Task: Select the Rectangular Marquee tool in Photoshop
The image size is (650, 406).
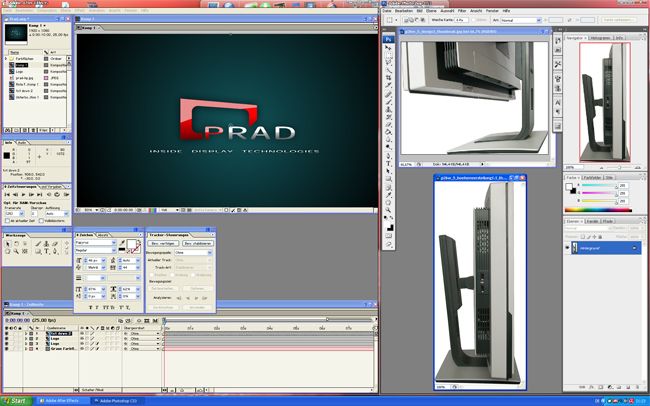Action: pyautogui.click(x=388, y=55)
